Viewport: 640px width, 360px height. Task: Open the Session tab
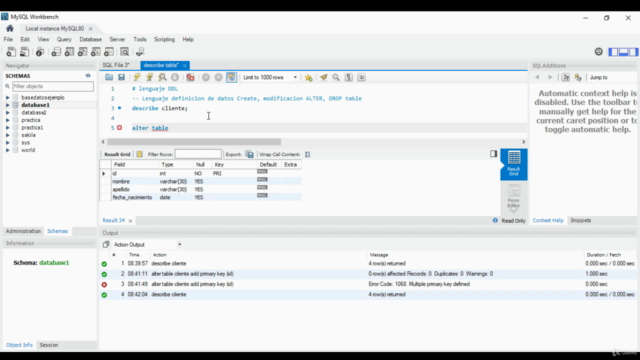[x=49, y=345]
